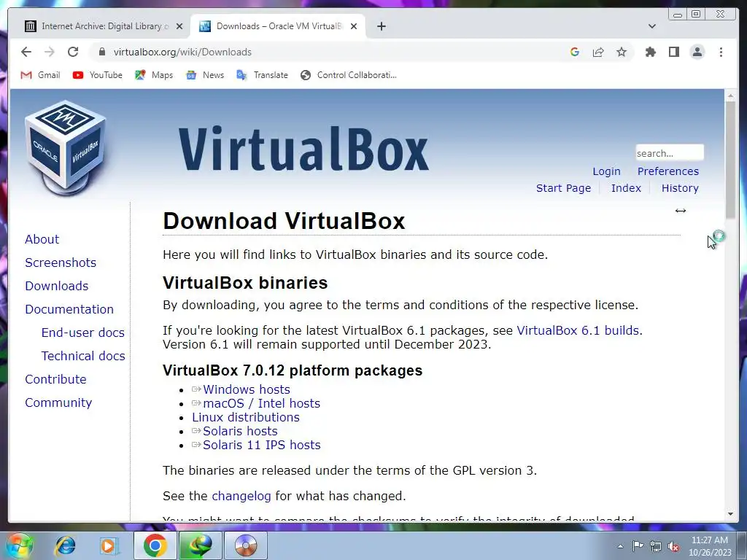747x560 pixels.
Task: Focus the VirtualBox search field
Action: [670, 153]
